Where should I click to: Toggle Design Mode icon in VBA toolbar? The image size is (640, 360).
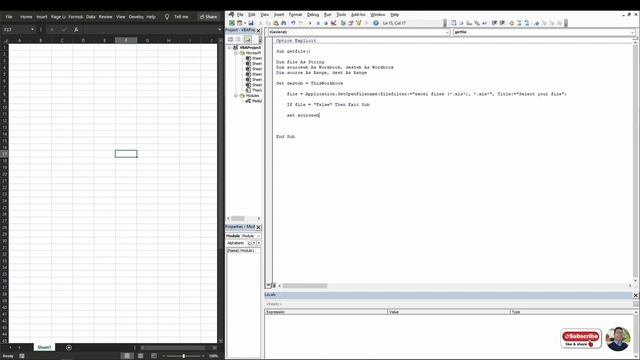(334, 23)
